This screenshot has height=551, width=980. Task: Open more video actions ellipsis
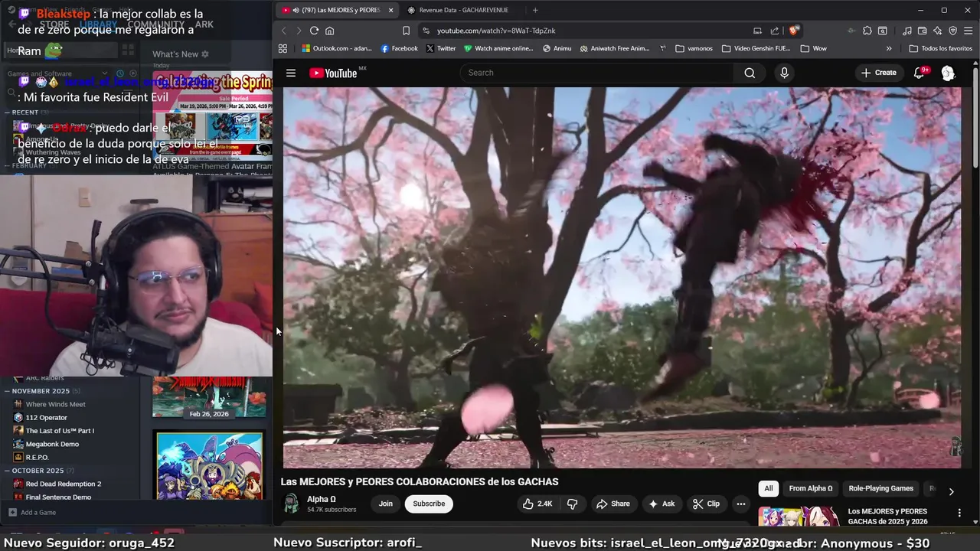pyautogui.click(x=740, y=504)
